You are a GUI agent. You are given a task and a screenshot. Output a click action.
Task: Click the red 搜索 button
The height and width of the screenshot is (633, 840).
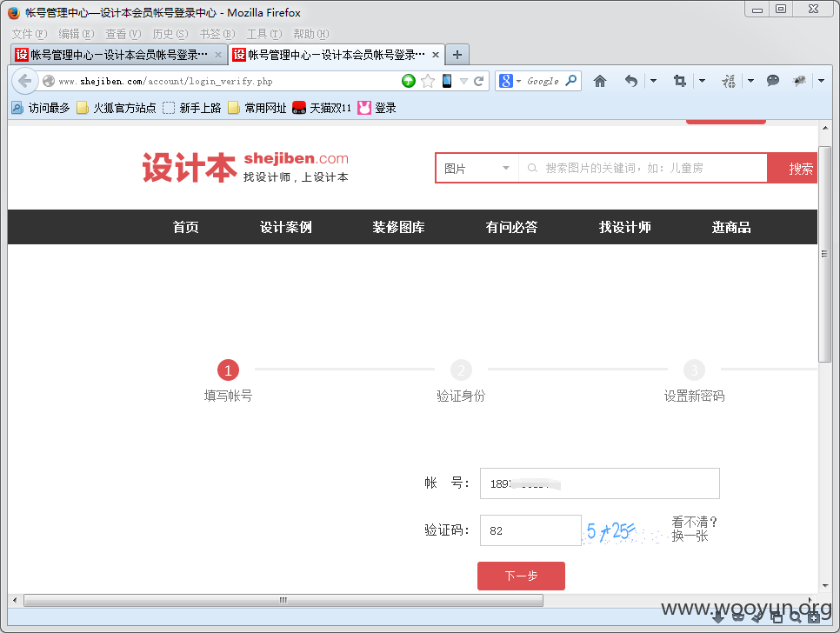(x=792, y=168)
